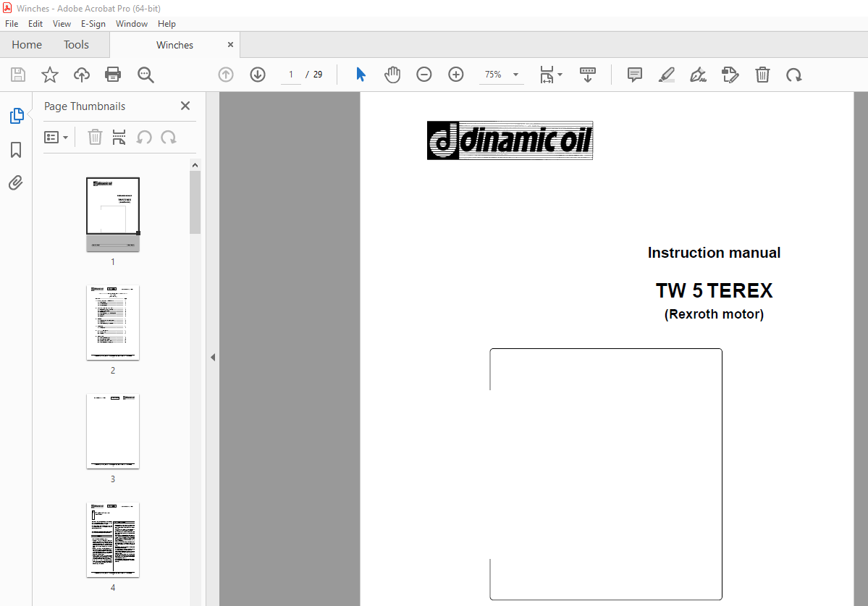Open the E-Sign menu
This screenshot has height=606, width=868.
pos(93,24)
